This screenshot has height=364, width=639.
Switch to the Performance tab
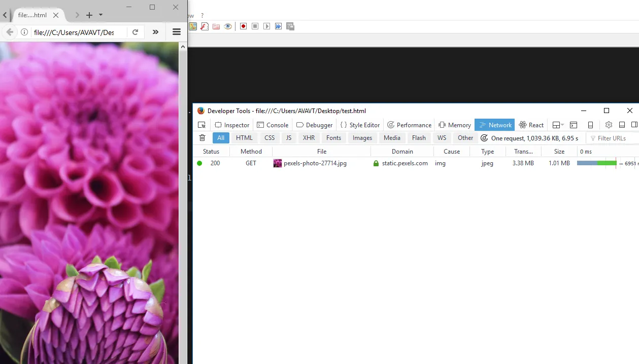tap(409, 125)
